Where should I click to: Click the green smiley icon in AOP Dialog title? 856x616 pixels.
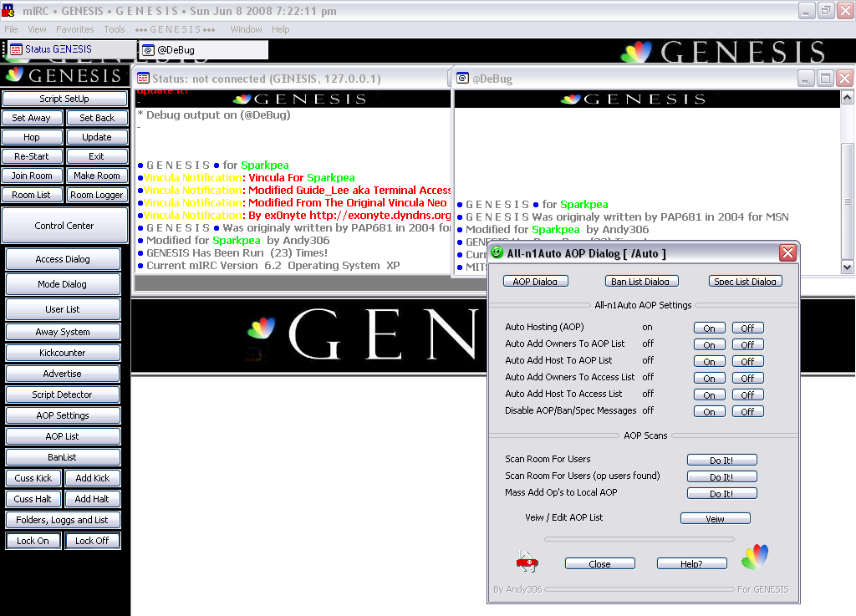coord(497,252)
